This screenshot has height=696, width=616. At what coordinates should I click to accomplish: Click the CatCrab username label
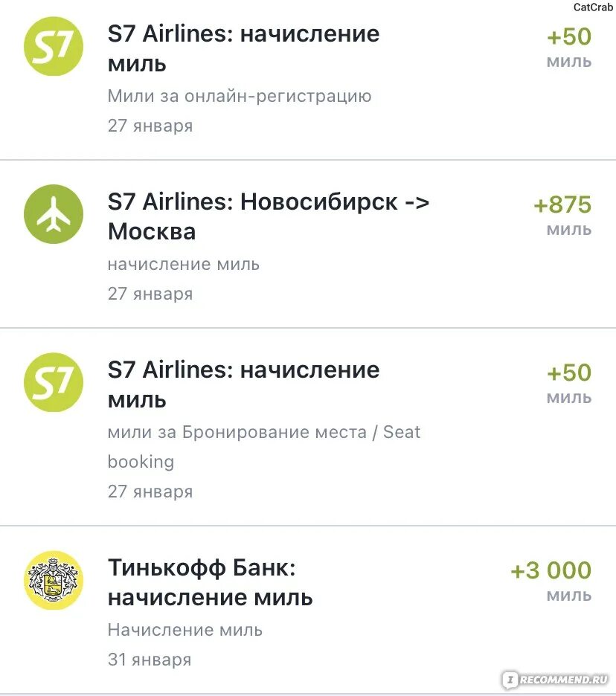pos(593,7)
